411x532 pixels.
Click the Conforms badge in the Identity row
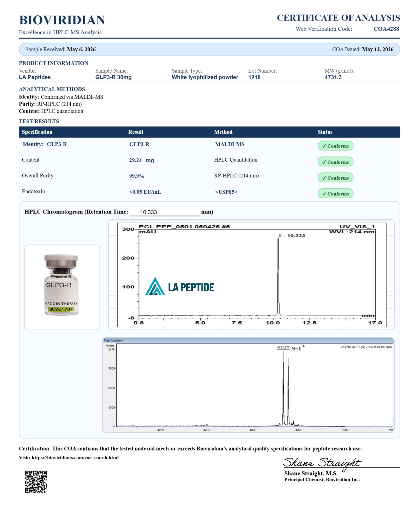(335, 146)
